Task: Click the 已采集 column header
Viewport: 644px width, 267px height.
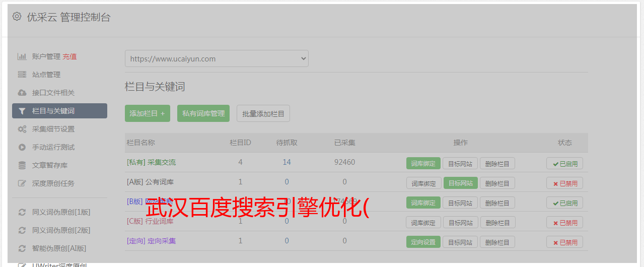Action: pyautogui.click(x=344, y=143)
